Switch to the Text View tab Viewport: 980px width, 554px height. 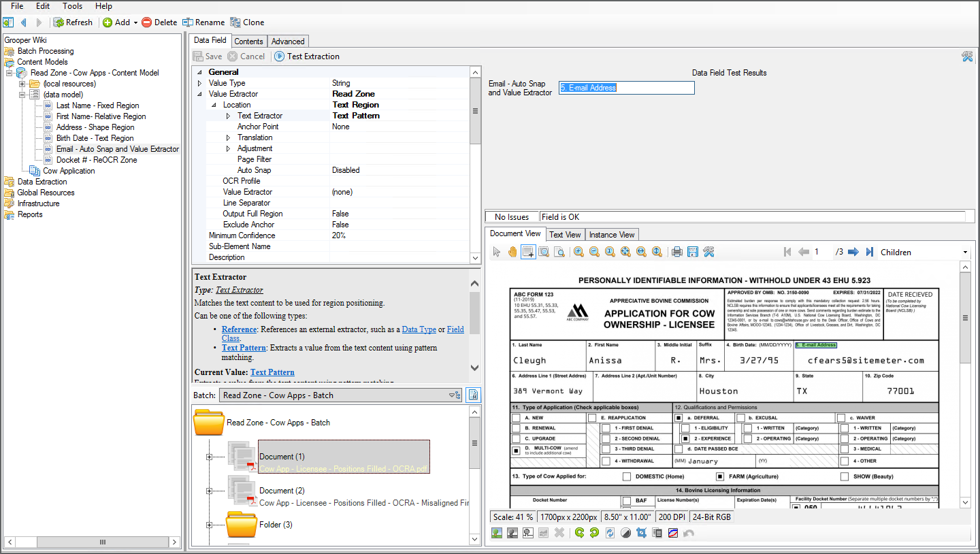[x=565, y=235]
